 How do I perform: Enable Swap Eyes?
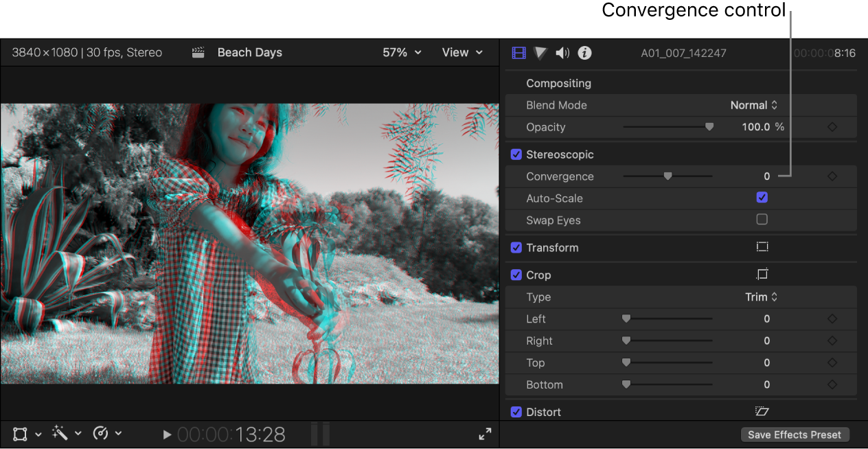tap(762, 220)
